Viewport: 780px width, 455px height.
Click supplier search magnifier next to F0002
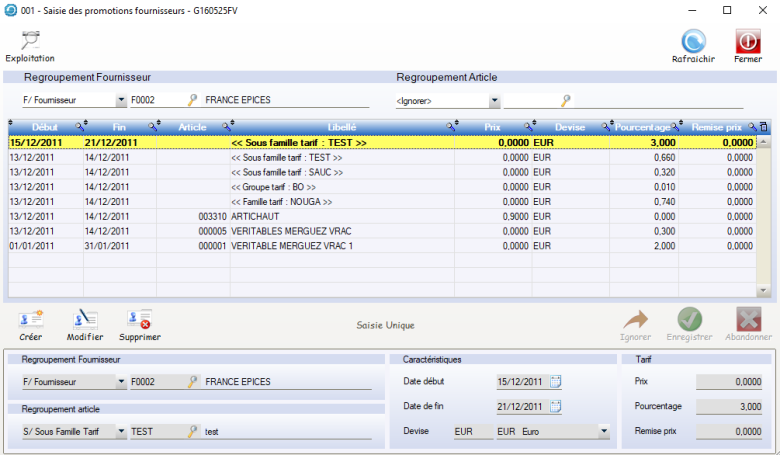[192, 100]
